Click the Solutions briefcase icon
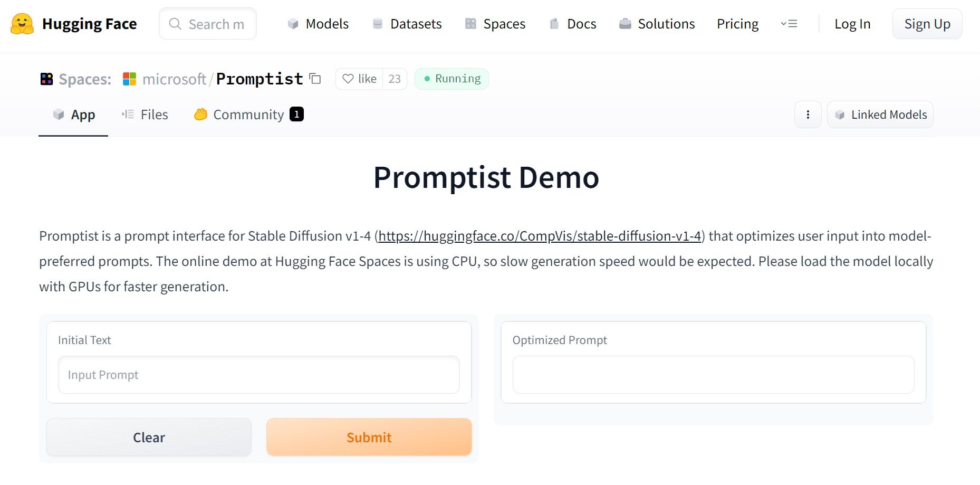 point(625,23)
